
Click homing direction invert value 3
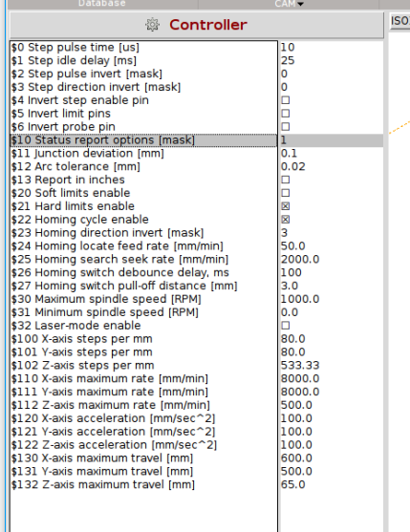[x=284, y=233]
